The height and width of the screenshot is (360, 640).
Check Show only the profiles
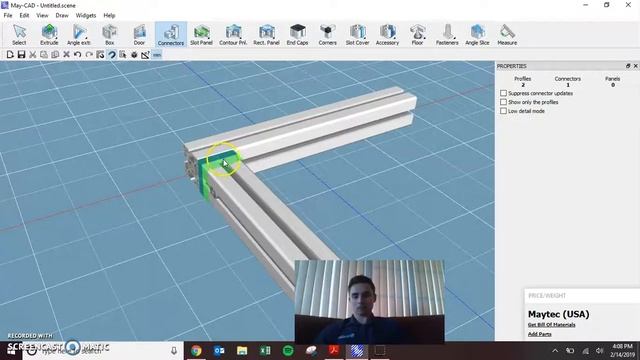pyautogui.click(x=503, y=102)
